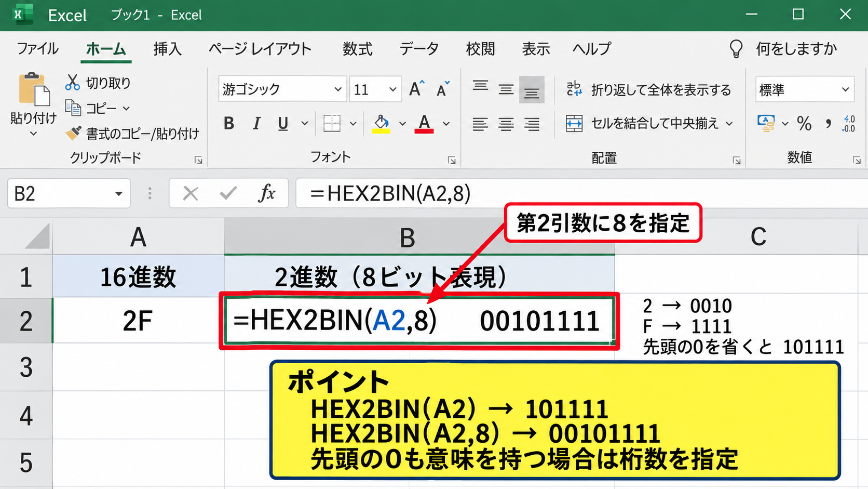Image resolution: width=868 pixels, height=489 pixels.
Task: Click the insert function fx icon
Action: pyautogui.click(x=267, y=193)
